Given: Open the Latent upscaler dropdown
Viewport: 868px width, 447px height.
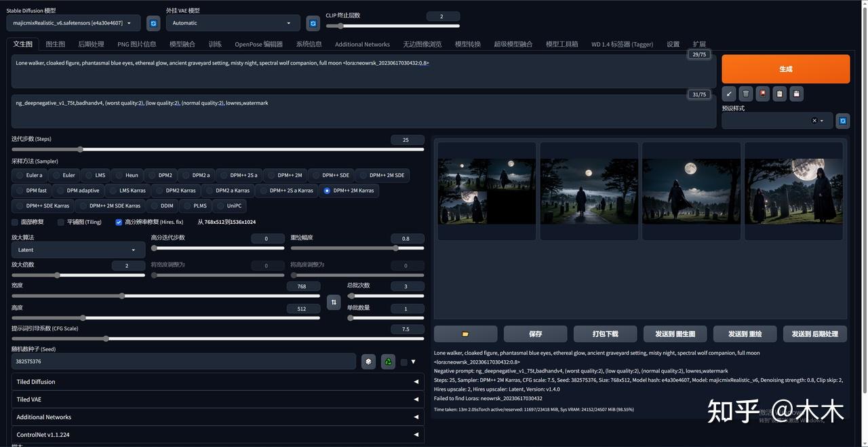Looking at the screenshot, I should pos(77,250).
